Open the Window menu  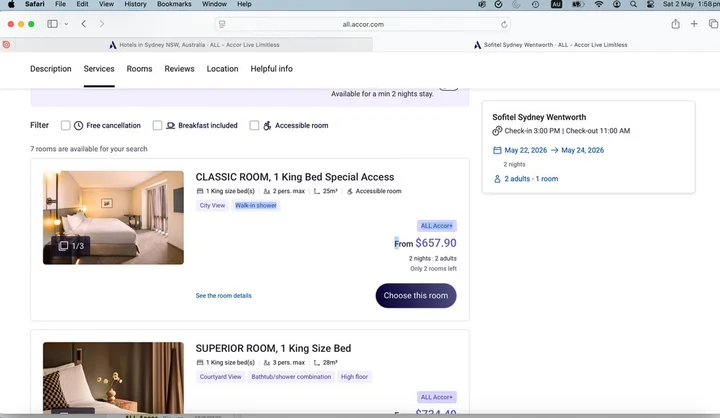click(x=214, y=4)
